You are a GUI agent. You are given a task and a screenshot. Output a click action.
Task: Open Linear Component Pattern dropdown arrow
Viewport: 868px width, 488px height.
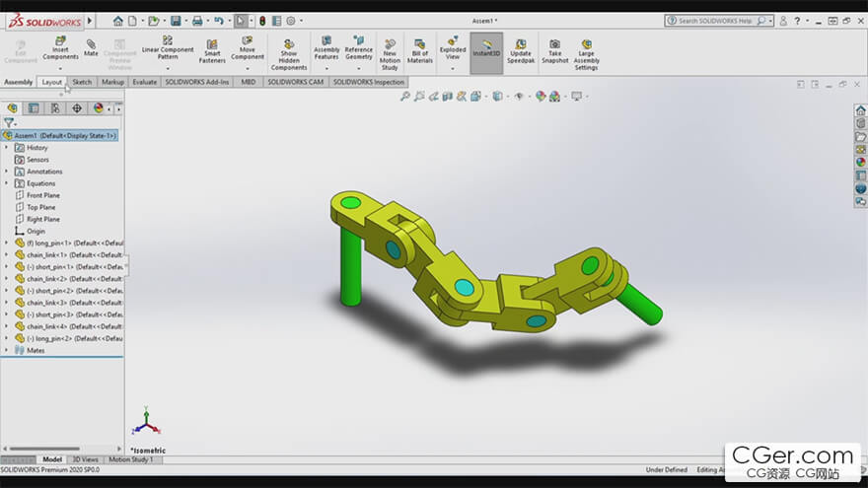tap(168, 69)
